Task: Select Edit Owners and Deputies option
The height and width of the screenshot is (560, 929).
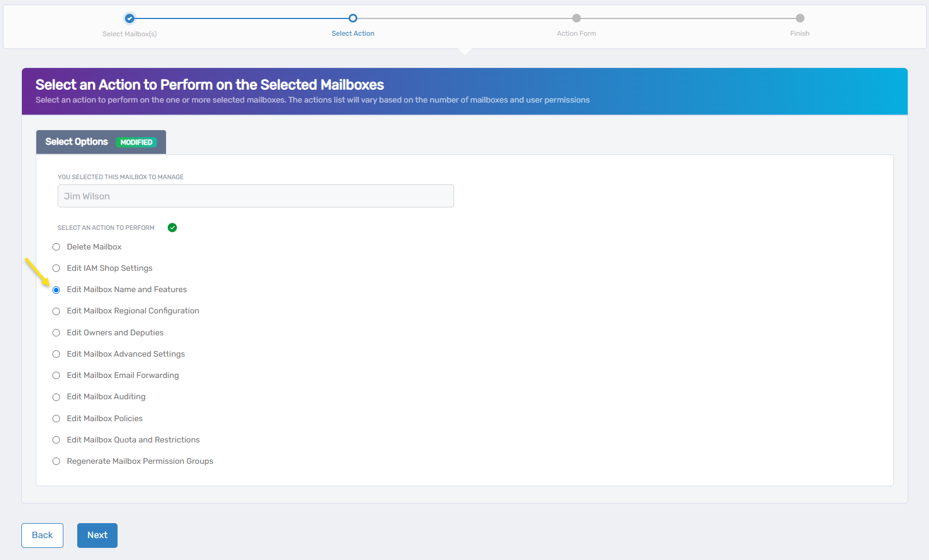Action: (56, 333)
